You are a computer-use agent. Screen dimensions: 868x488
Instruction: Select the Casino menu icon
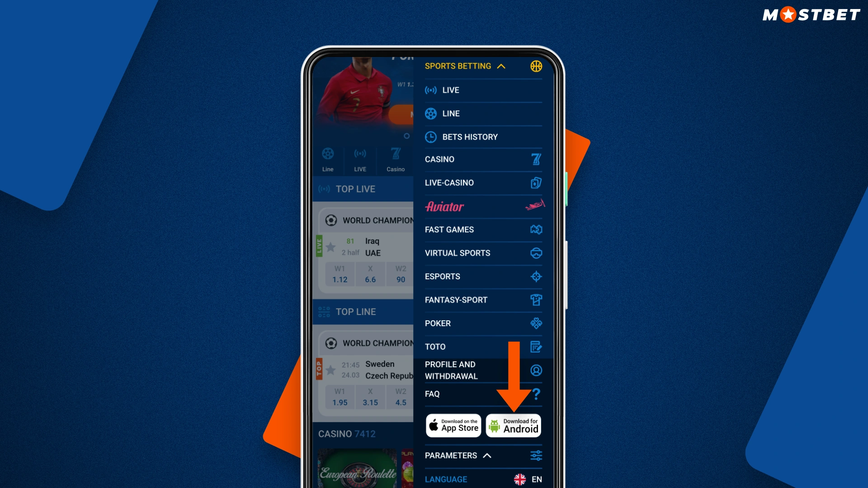pyautogui.click(x=535, y=159)
